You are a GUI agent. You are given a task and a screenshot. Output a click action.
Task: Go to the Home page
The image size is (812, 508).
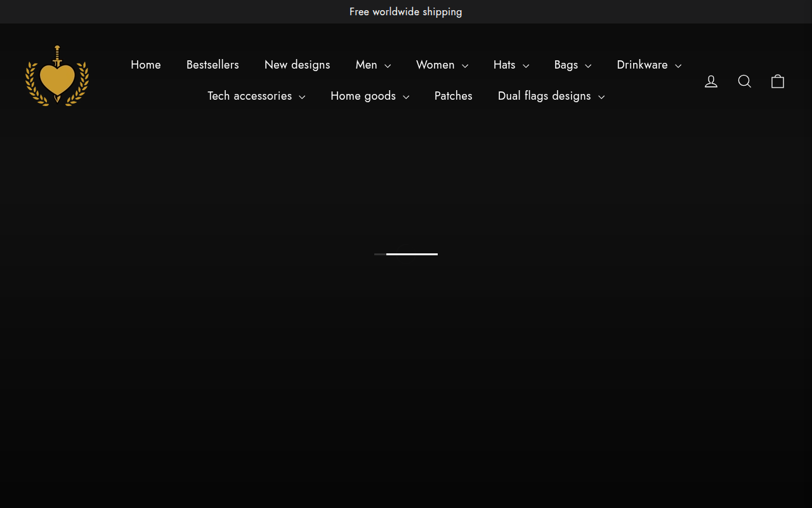click(146, 65)
